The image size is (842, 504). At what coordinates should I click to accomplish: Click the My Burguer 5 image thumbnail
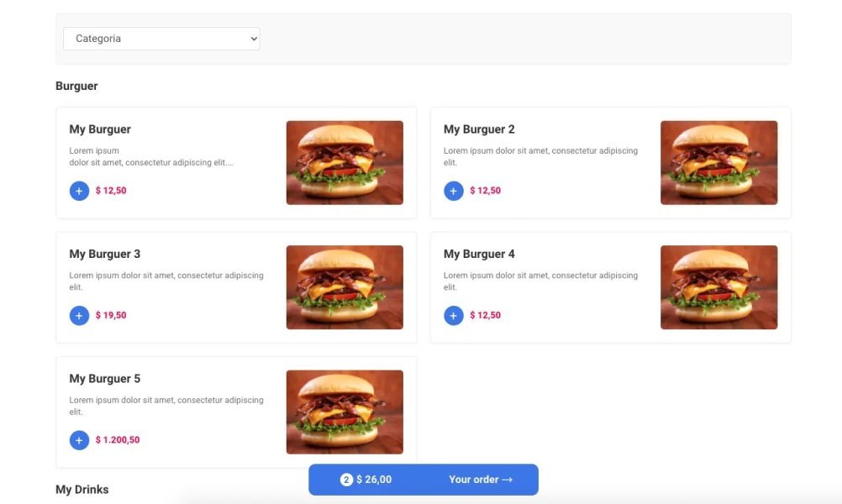345,411
